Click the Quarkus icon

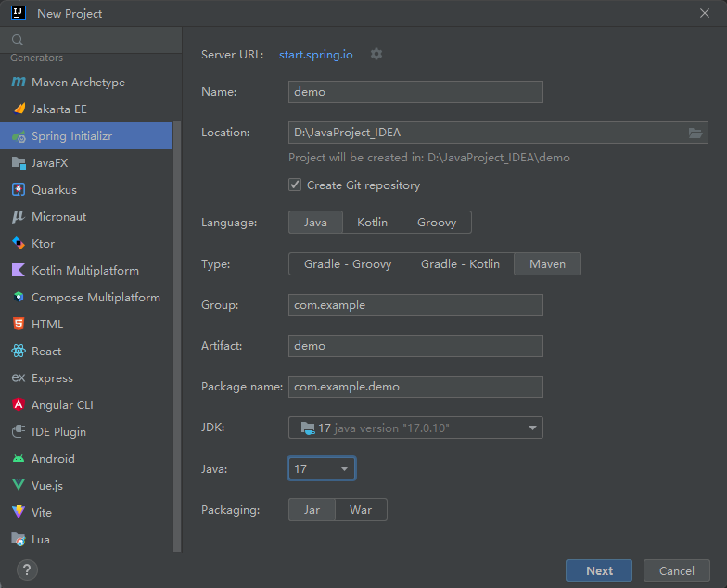[x=19, y=189]
